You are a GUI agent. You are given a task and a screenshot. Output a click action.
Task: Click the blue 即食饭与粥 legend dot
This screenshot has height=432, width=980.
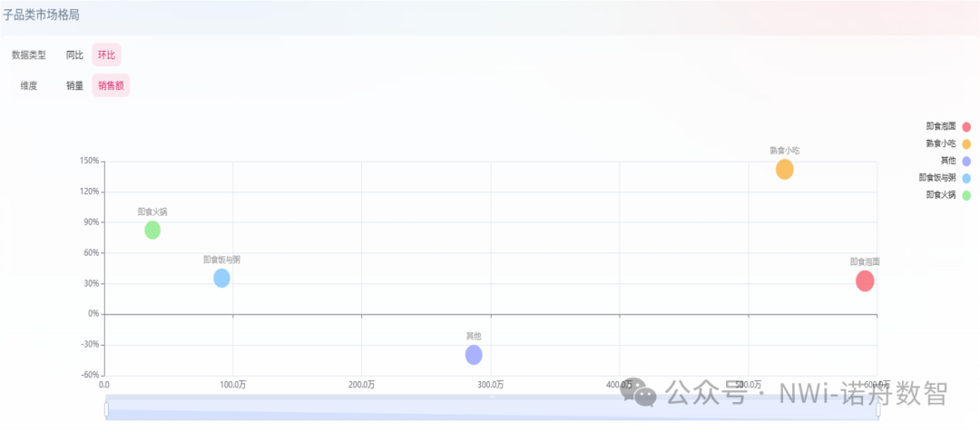[966, 178]
